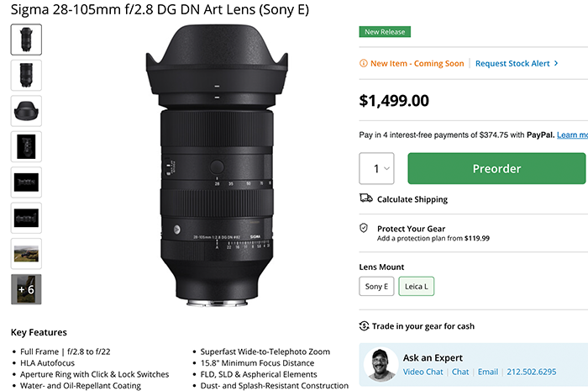Click the trade-in gear cash icon

pyautogui.click(x=365, y=326)
